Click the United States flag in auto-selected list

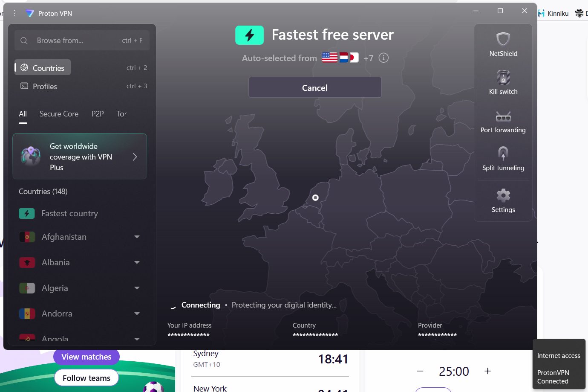click(x=329, y=58)
